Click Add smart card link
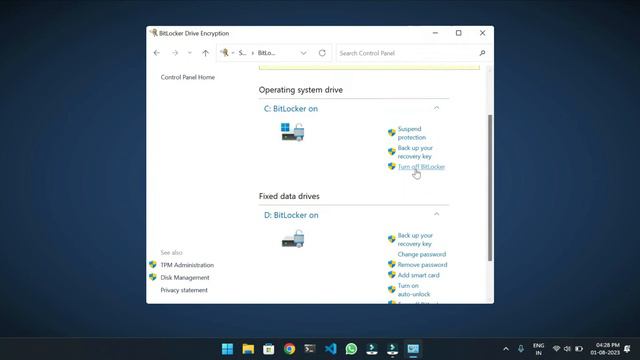640x360 pixels. coord(418,276)
